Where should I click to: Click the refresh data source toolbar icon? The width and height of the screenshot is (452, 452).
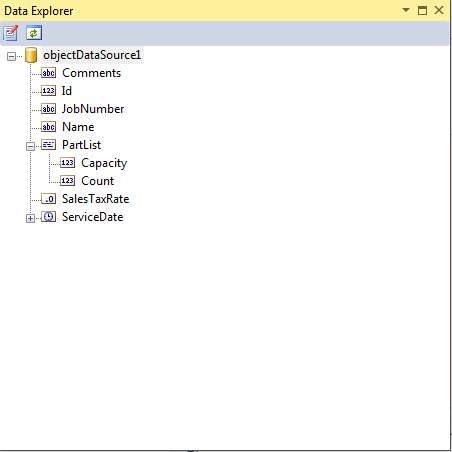click(x=34, y=33)
